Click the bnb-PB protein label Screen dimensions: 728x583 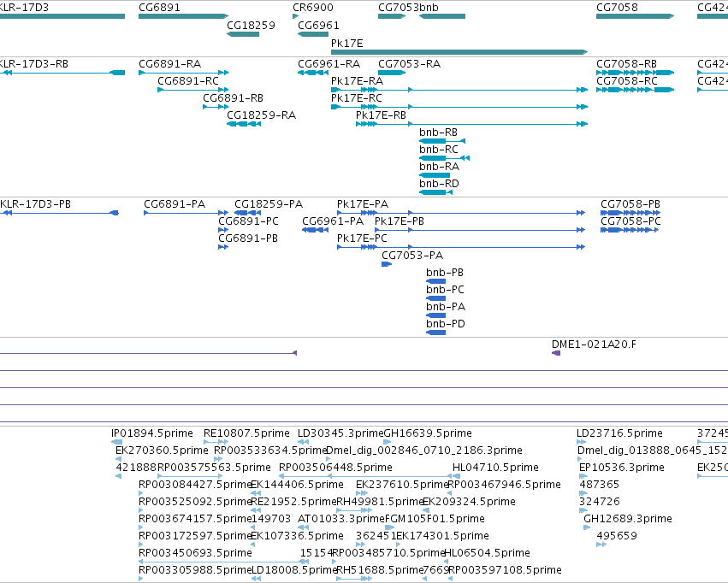click(445, 272)
